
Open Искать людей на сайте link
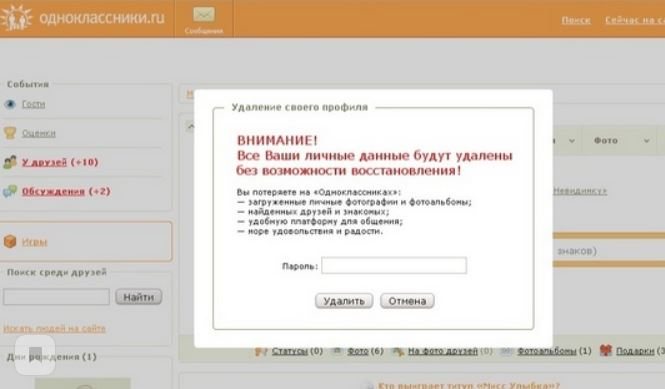pos(54,328)
